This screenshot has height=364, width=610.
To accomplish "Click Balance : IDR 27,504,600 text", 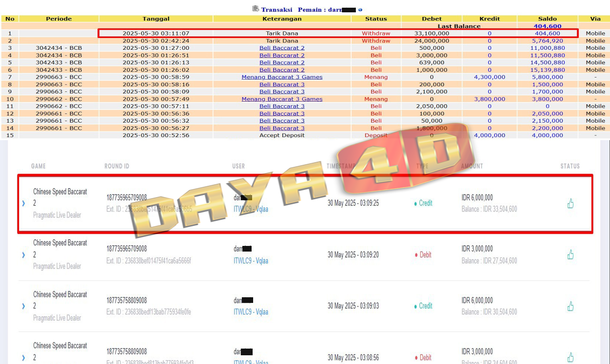I will 489,261.
